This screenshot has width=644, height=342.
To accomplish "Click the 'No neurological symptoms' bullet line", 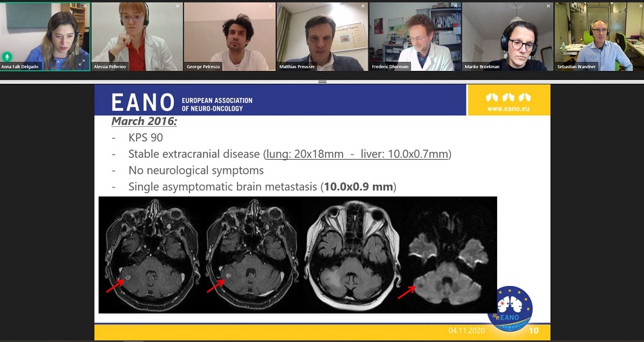I will pyautogui.click(x=196, y=170).
